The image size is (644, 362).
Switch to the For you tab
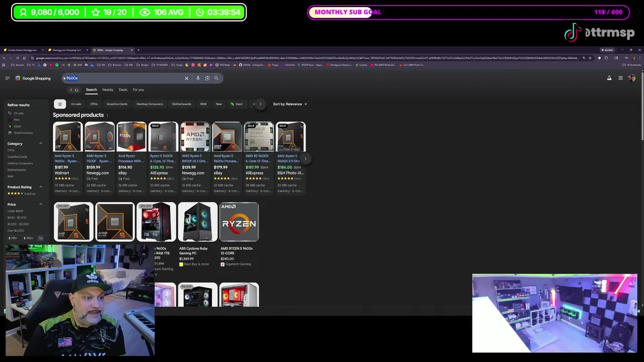point(138,89)
